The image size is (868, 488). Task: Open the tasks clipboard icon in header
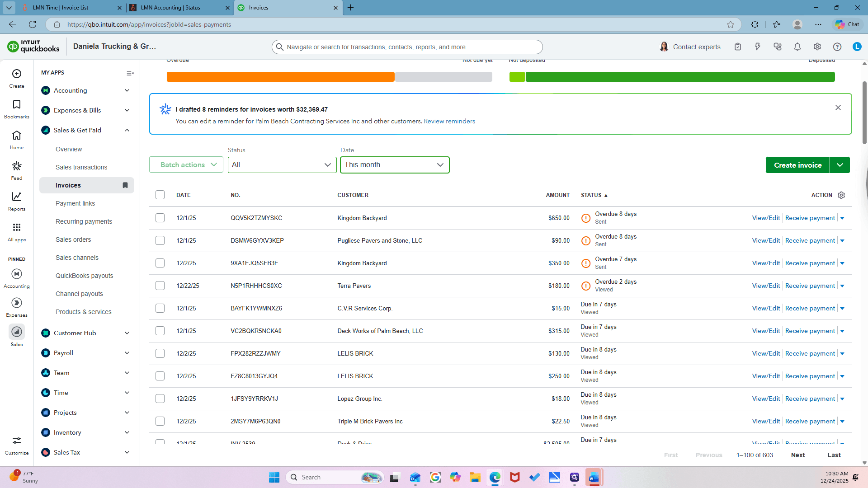tap(738, 47)
